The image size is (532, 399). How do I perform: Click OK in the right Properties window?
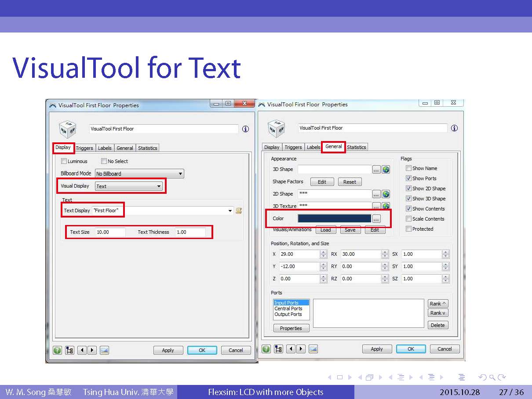[411, 349]
